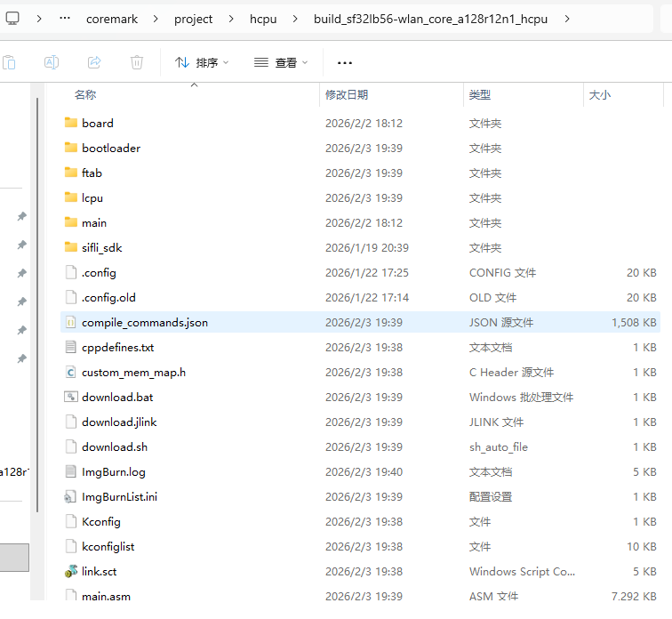Click the ImgBurnList.ini settings file icon

click(70, 496)
